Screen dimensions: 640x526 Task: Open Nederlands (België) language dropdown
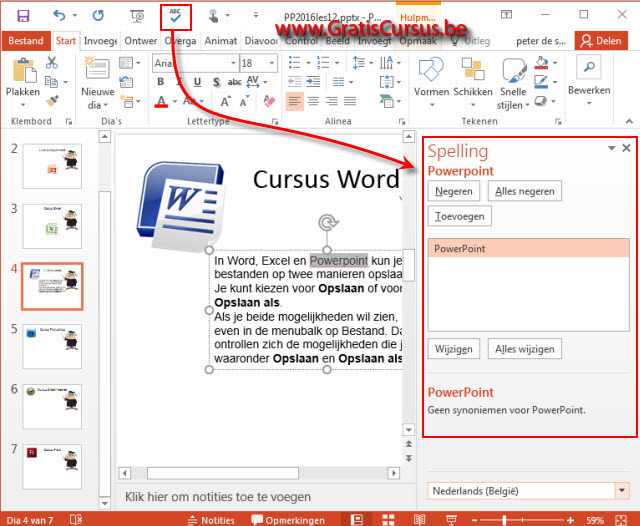tap(622, 490)
